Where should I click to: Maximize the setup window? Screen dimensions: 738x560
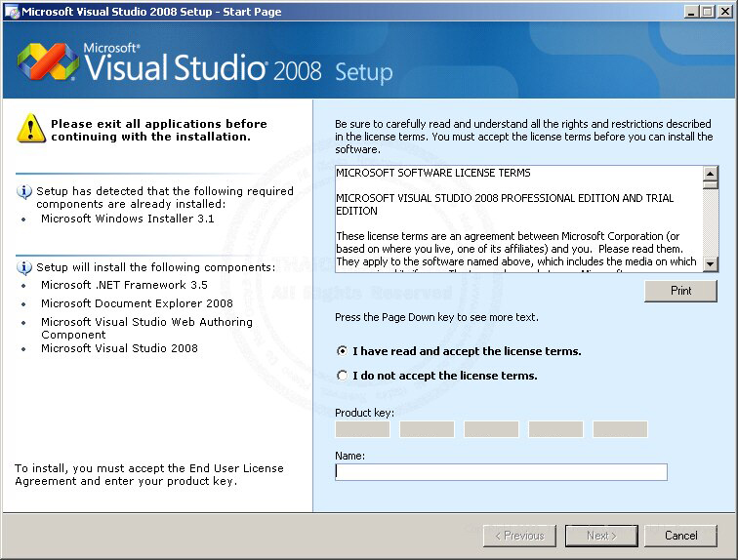point(707,12)
